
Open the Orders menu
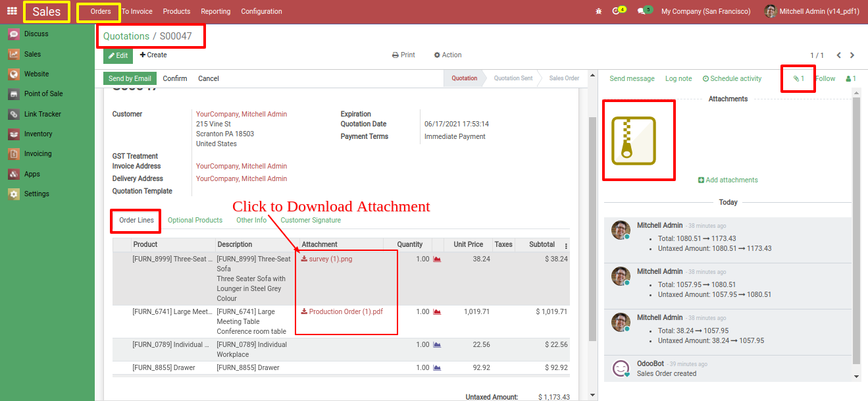(x=100, y=11)
